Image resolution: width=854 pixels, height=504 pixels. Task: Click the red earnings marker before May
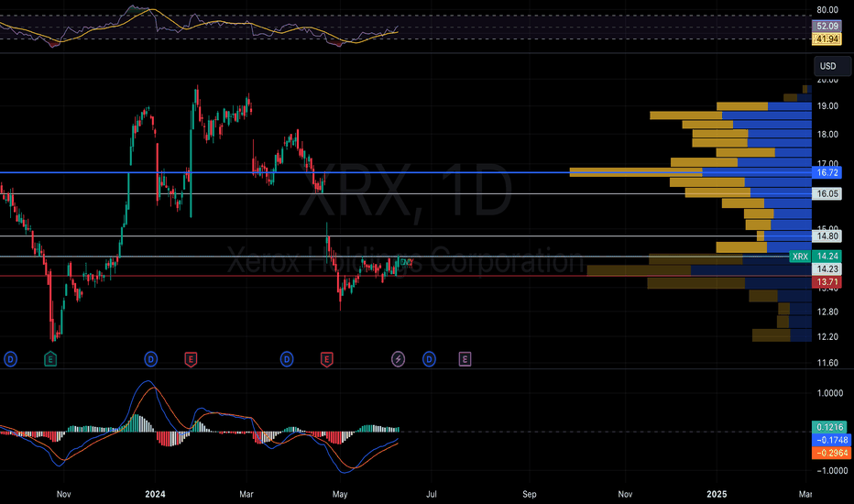coord(327,359)
